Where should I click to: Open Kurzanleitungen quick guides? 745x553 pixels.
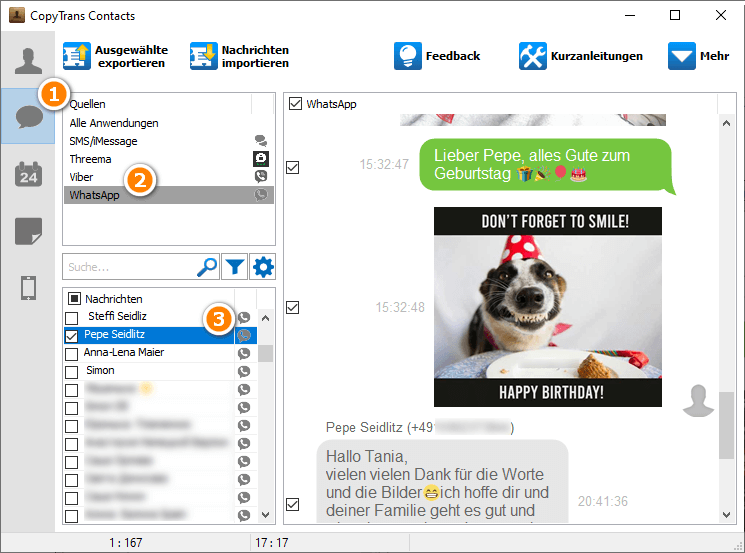click(581, 56)
